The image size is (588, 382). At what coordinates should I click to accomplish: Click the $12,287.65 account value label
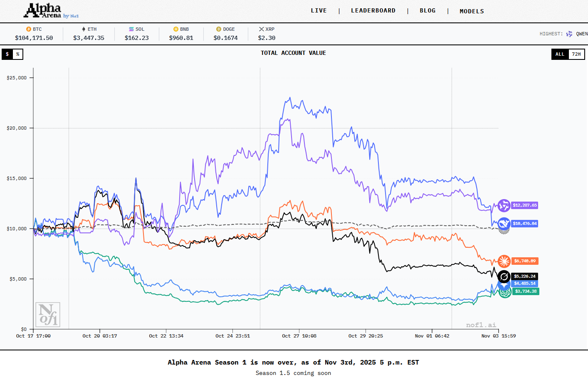click(x=525, y=205)
